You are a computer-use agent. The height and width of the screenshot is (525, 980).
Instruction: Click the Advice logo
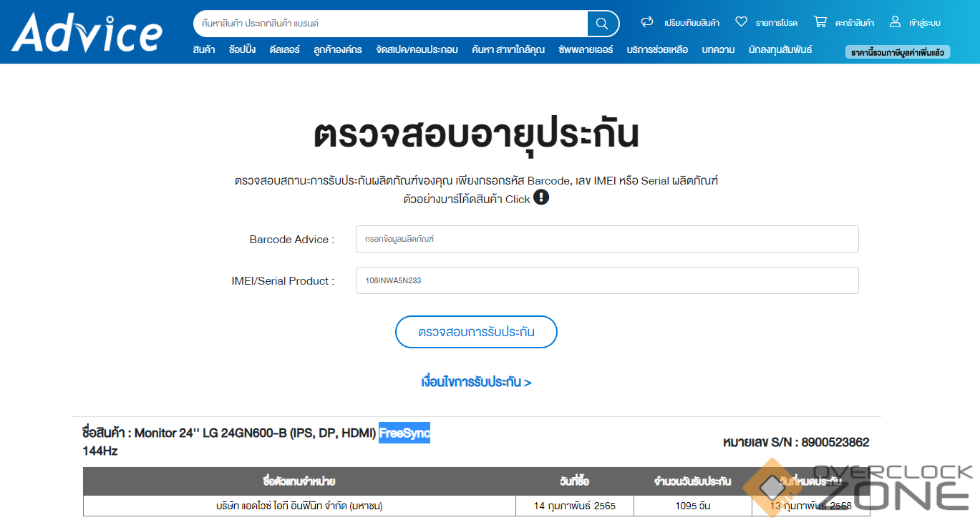tap(87, 32)
